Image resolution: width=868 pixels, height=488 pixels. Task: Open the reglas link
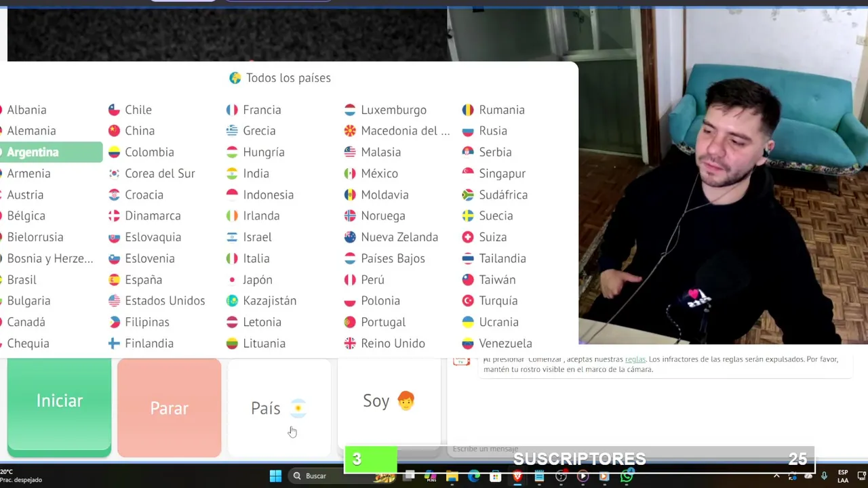635,359
